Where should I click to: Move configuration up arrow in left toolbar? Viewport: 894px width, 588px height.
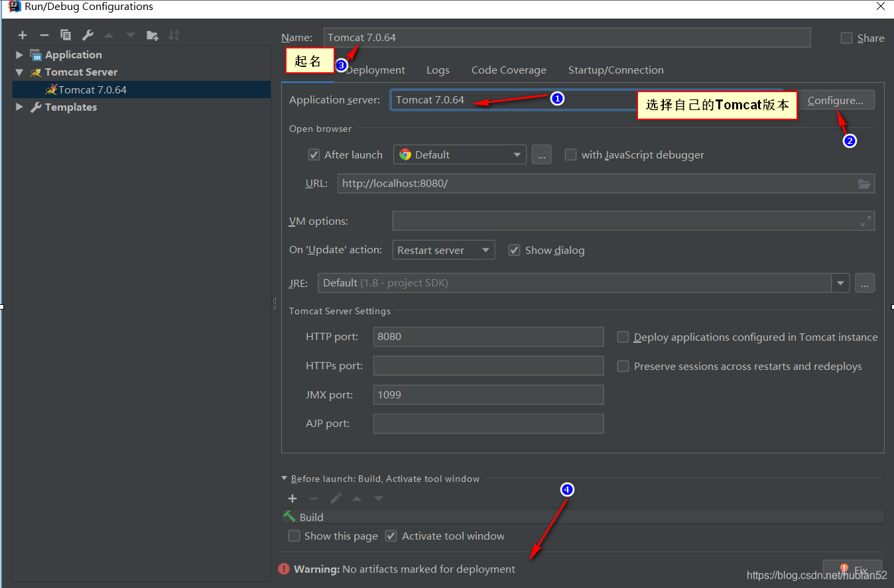click(109, 35)
